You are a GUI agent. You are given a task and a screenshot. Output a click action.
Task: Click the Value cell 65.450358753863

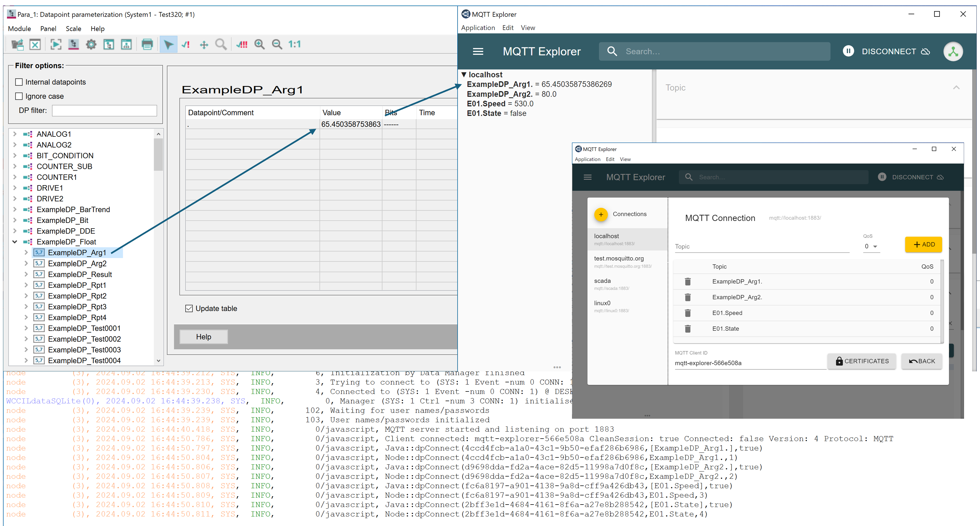(351, 124)
